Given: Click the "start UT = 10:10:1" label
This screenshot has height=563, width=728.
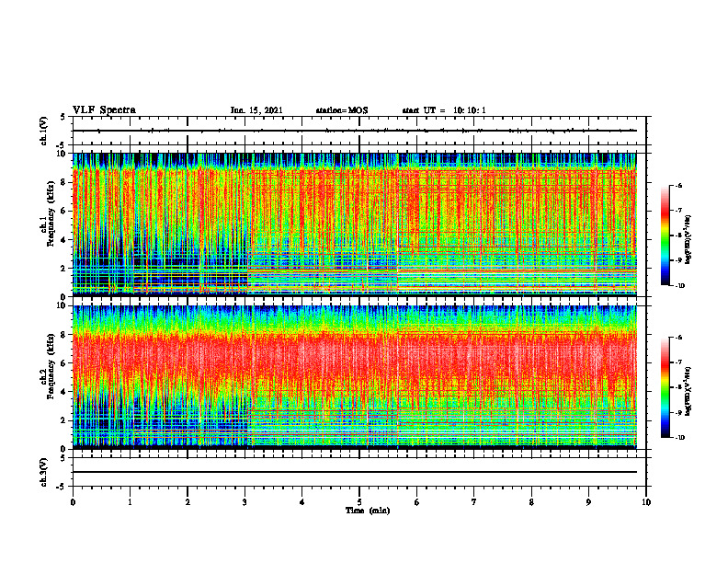Looking at the screenshot, I should coord(444,110).
